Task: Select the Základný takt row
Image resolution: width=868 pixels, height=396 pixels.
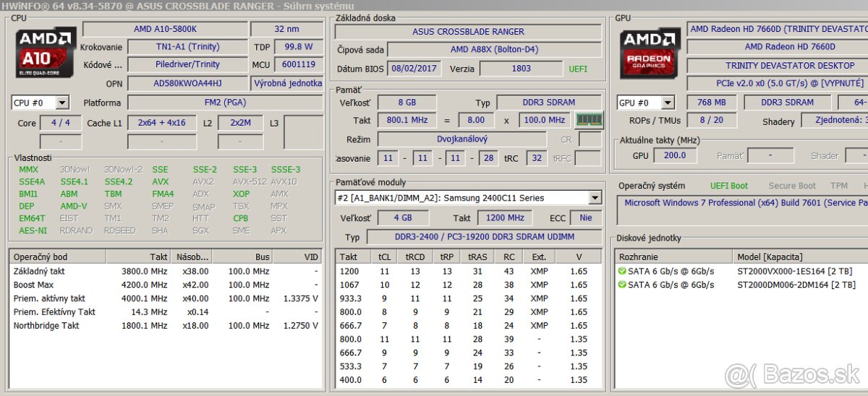Action: coord(166,271)
